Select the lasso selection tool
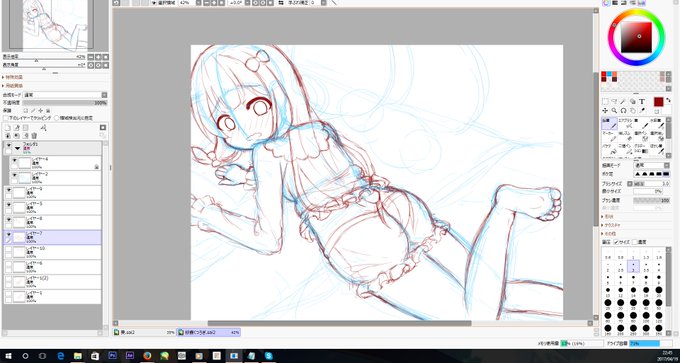Image resolution: width=680 pixels, height=363 pixels. pos(614,101)
